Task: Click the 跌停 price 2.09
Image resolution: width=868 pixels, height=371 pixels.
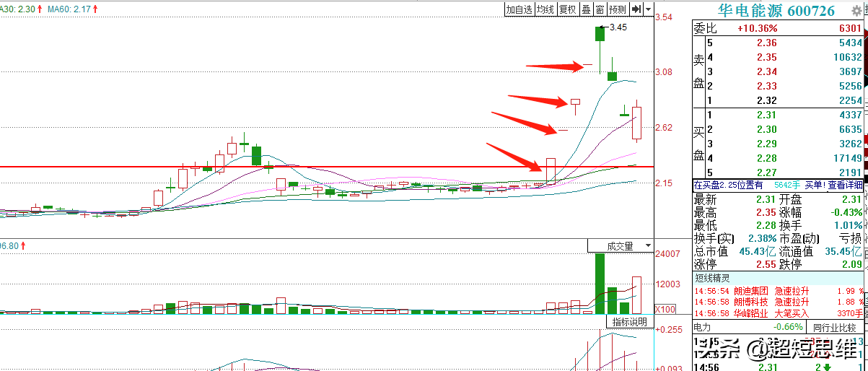Action: pos(851,264)
